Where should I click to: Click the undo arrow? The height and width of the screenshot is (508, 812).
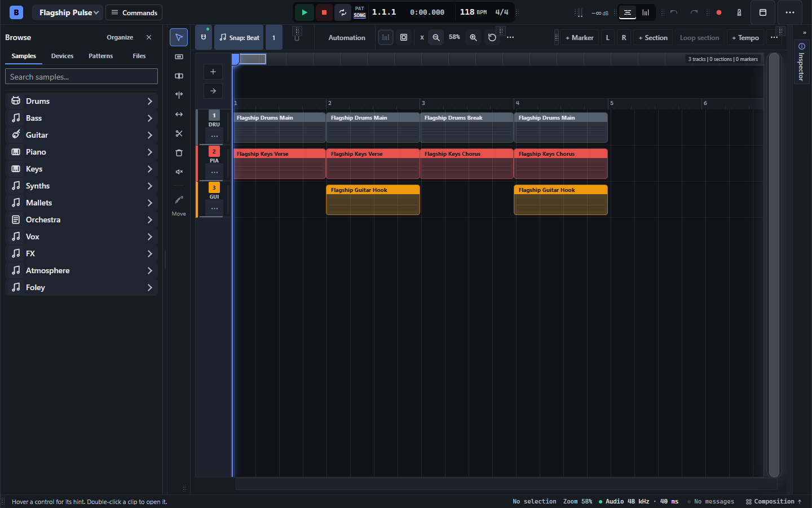[x=674, y=12]
